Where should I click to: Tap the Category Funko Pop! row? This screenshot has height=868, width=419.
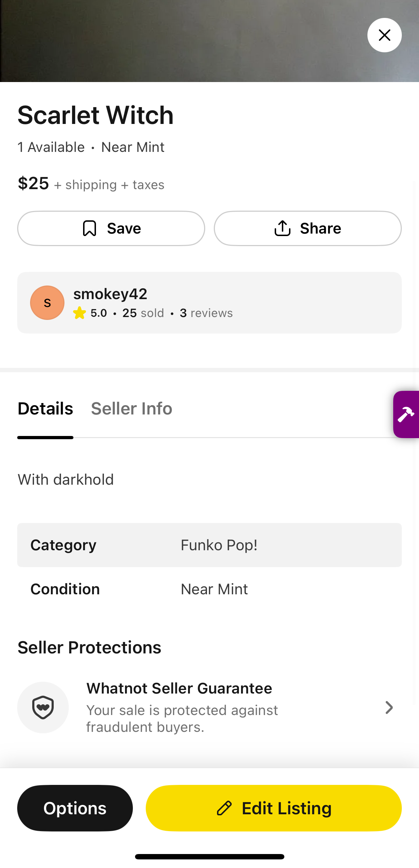click(x=209, y=545)
